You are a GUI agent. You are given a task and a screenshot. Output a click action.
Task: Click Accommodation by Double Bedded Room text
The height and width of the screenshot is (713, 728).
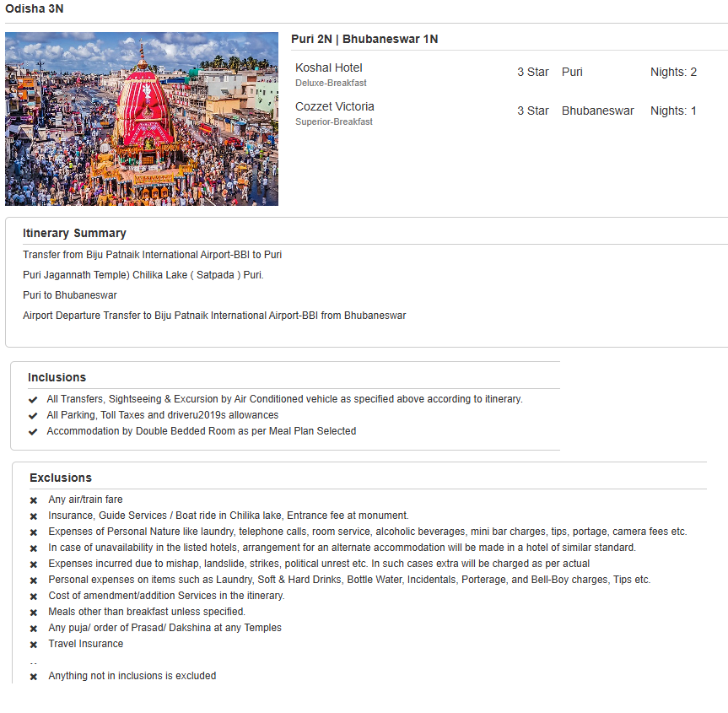tap(202, 431)
